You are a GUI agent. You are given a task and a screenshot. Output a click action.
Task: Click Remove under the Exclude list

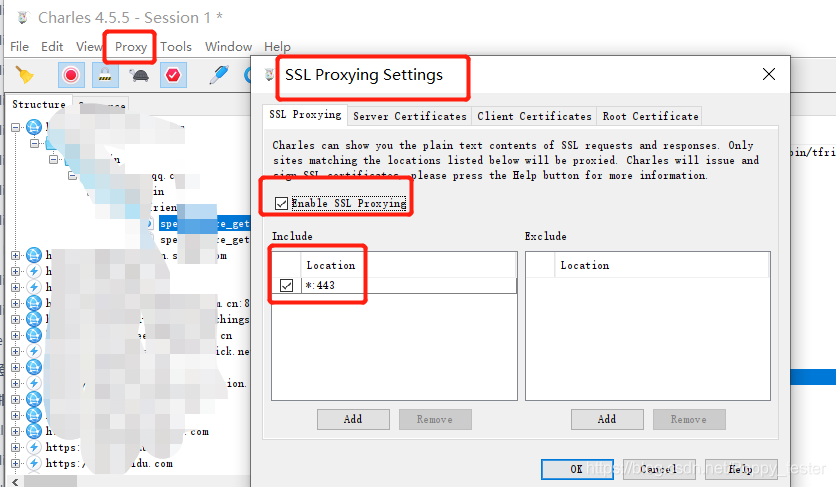click(689, 419)
